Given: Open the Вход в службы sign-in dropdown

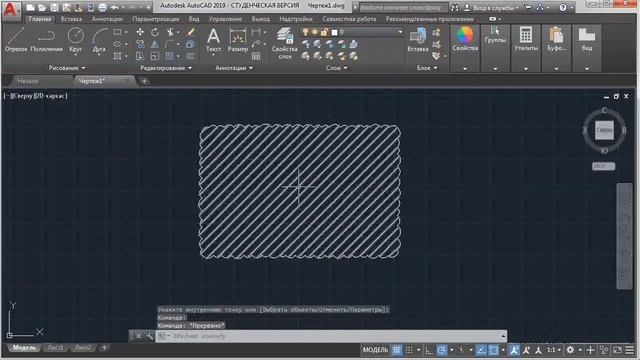Looking at the screenshot, I should pyautogui.click(x=496, y=8).
